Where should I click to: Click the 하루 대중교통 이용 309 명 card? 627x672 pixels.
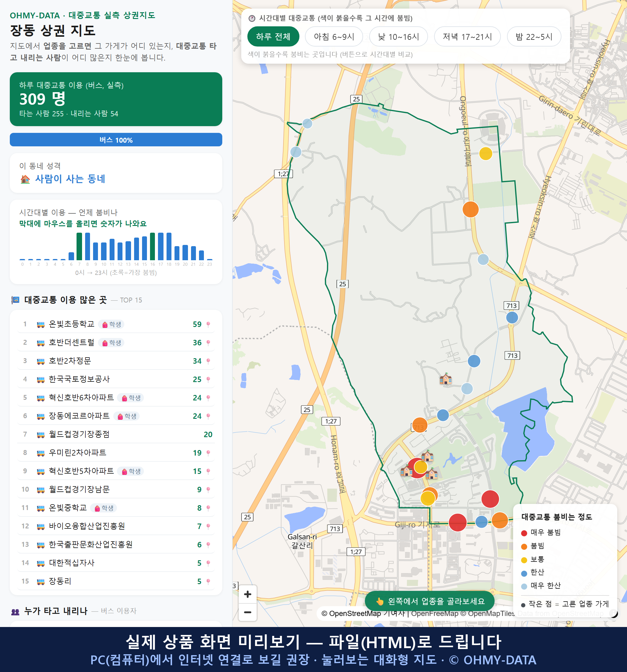pyautogui.click(x=116, y=99)
